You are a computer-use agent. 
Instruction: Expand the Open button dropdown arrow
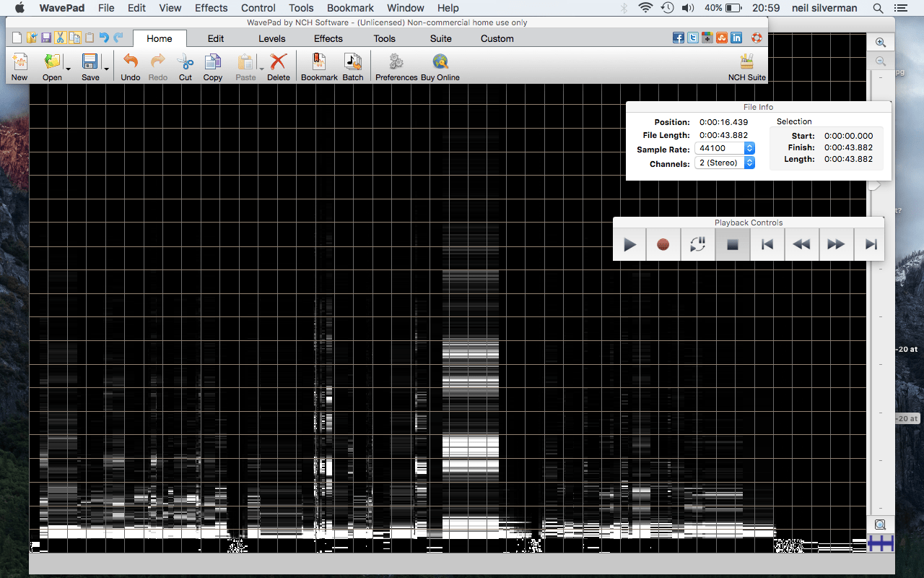[x=69, y=69]
